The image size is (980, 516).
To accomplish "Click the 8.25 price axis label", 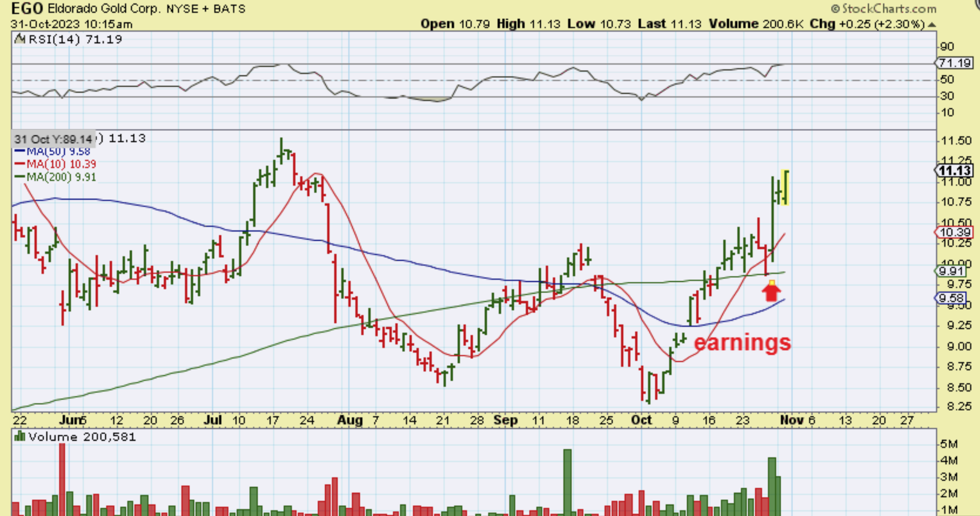I will pyautogui.click(x=959, y=406).
